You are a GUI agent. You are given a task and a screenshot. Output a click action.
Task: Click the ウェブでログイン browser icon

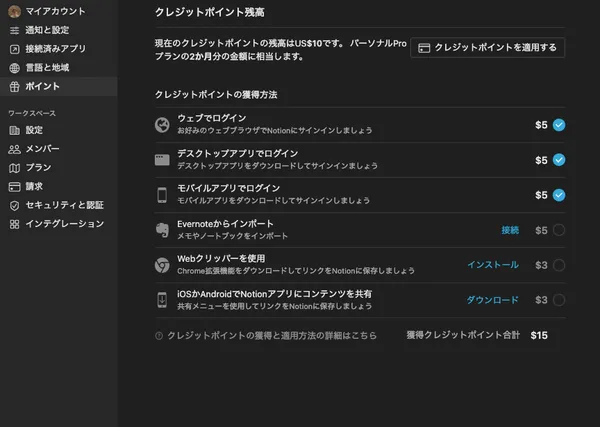pyautogui.click(x=162, y=125)
